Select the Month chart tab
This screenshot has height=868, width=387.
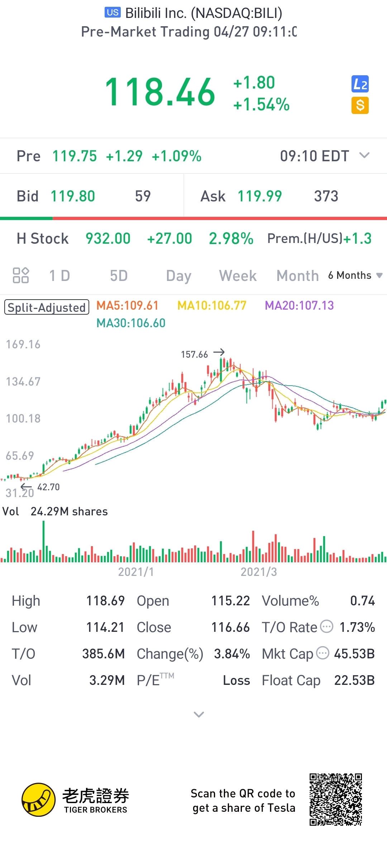pyautogui.click(x=297, y=276)
